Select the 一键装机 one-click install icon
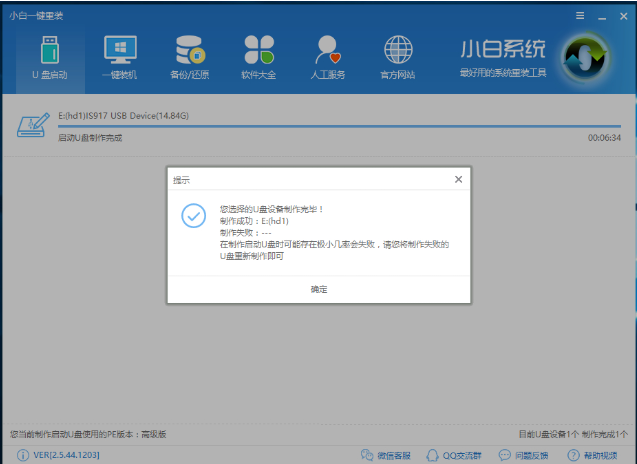The width and height of the screenshot is (637, 464). click(x=120, y=56)
